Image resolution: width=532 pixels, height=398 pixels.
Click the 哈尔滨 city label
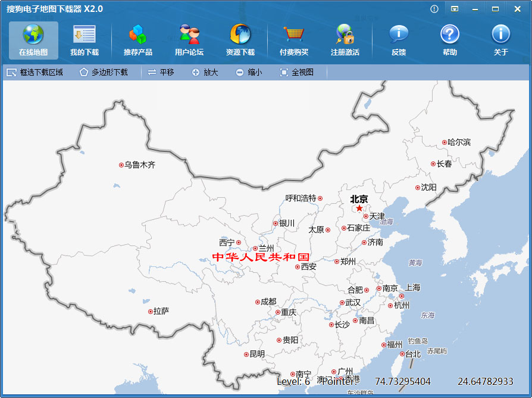pos(459,142)
